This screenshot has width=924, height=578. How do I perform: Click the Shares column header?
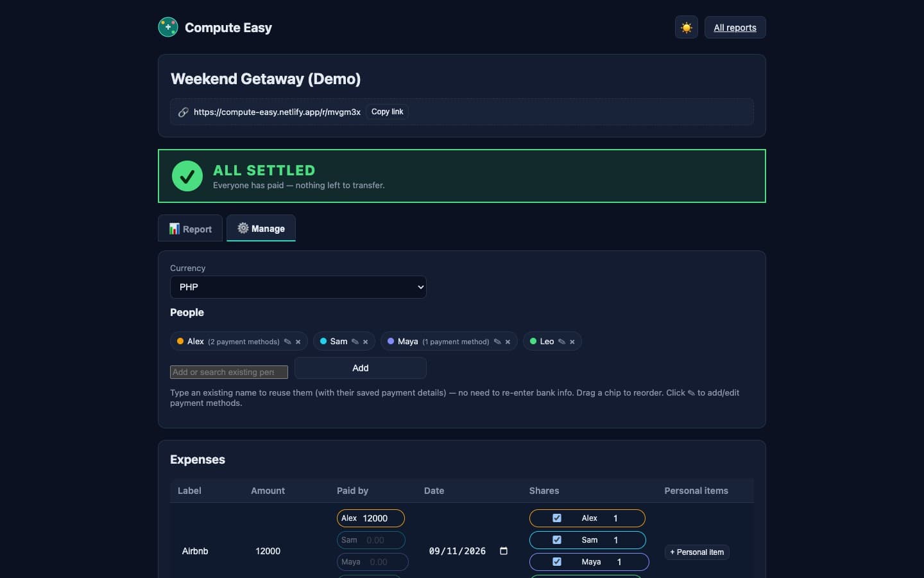click(x=544, y=491)
